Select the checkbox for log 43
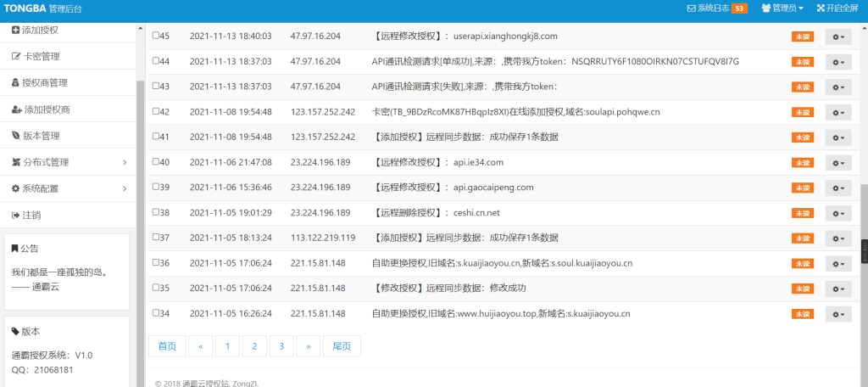Screen dimensions: 868x387 156,86
